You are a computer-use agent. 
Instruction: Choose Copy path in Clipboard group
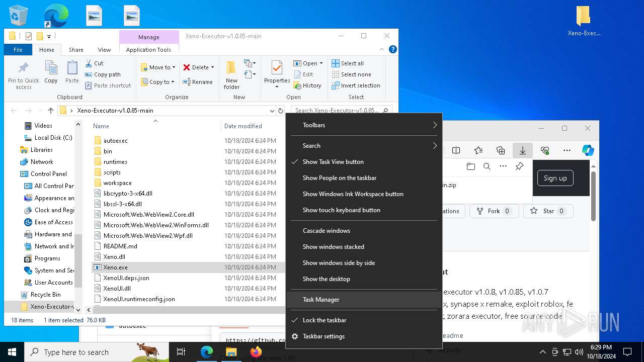tap(103, 74)
